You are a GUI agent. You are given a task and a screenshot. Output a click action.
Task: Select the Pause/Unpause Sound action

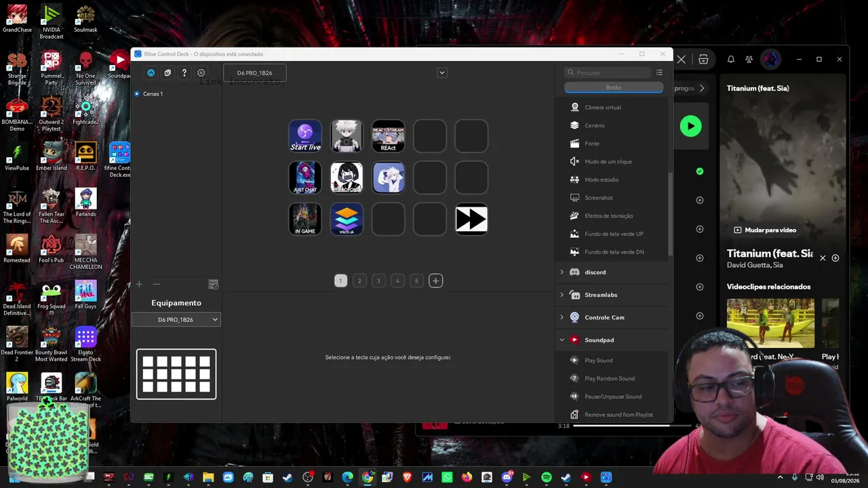click(x=612, y=396)
